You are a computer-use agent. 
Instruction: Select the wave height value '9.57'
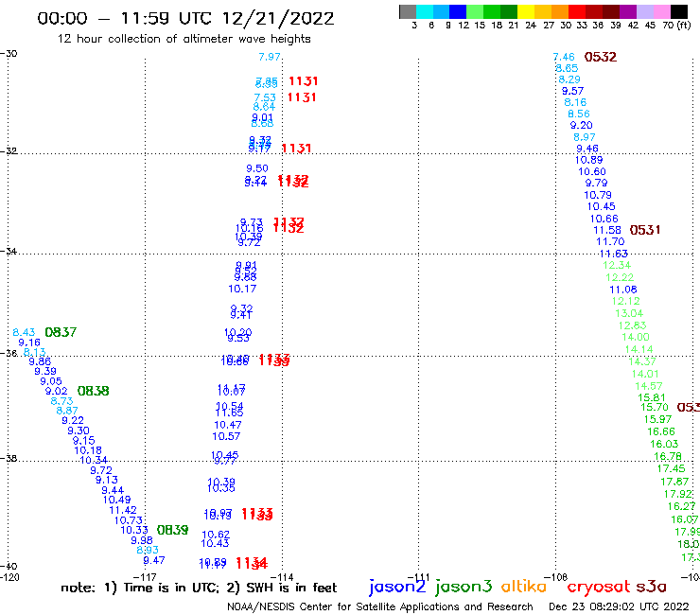pos(572,91)
